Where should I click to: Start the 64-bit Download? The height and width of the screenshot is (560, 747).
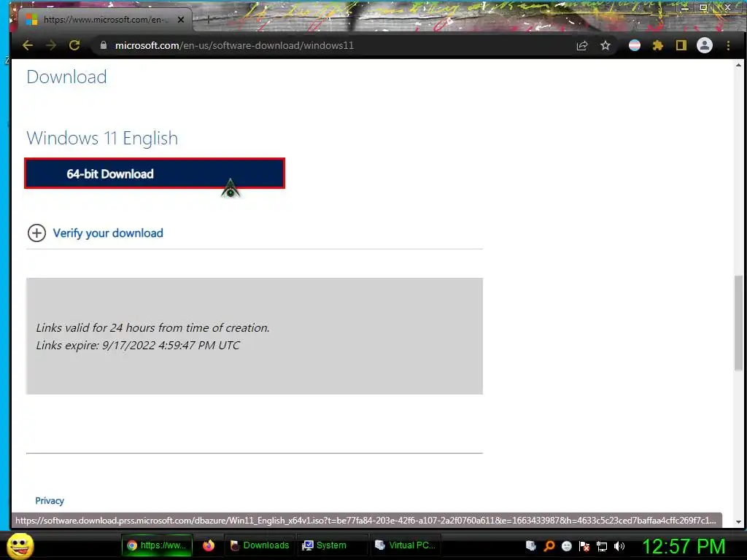155,174
